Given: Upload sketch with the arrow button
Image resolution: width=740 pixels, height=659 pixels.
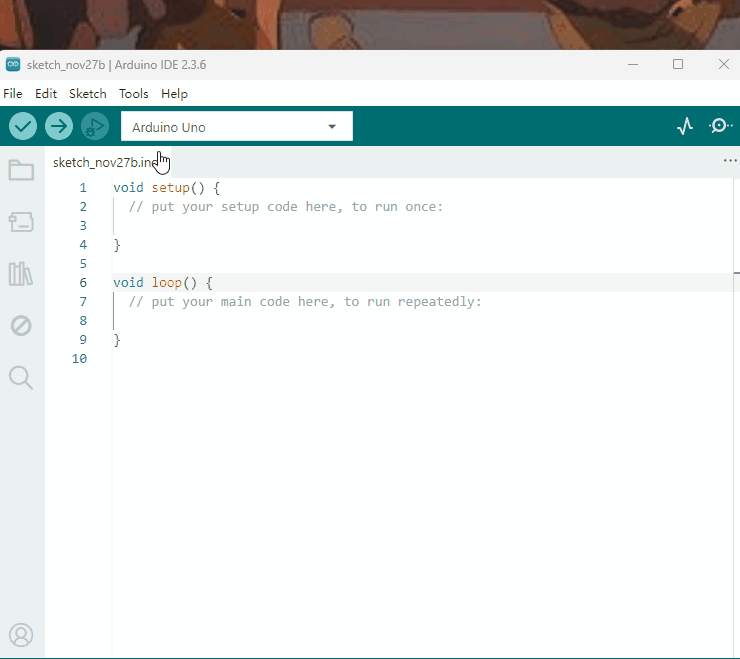Looking at the screenshot, I should 59,126.
